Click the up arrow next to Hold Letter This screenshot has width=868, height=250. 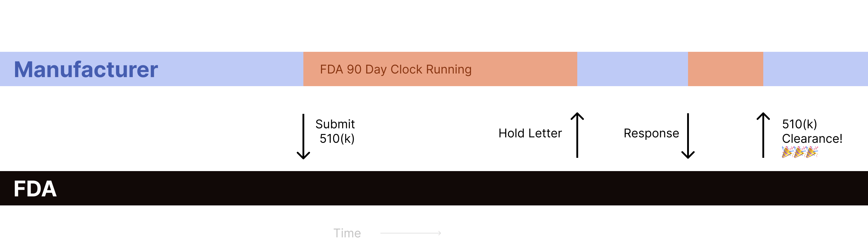click(x=577, y=135)
